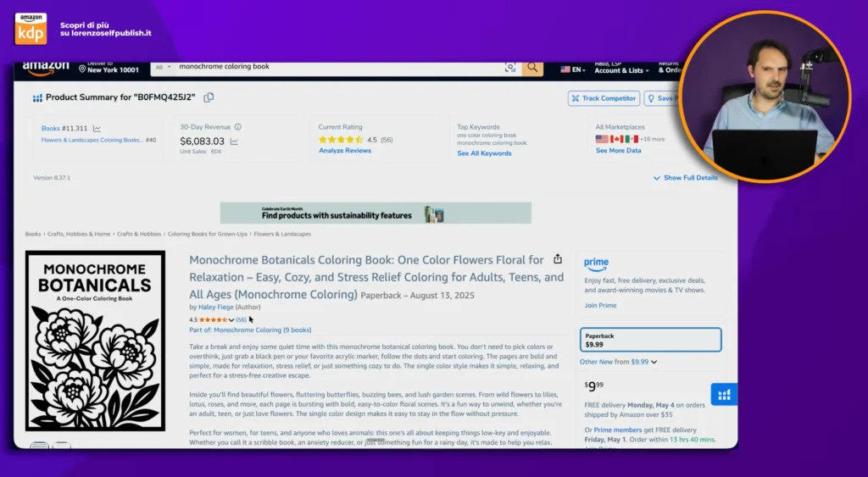Image resolution: width=868 pixels, height=477 pixels.
Task: Open the See More Data link
Action: click(618, 151)
